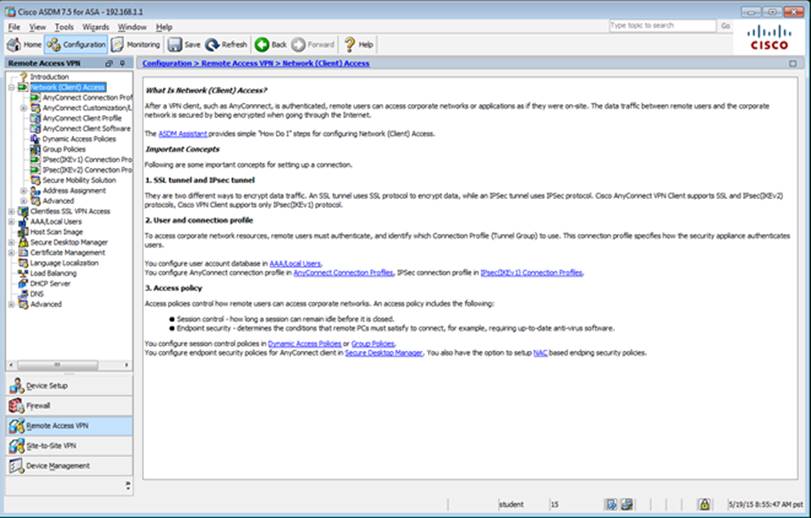Viewport: 811px width, 518px height.
Task: Expand the Address Assignment tree node
Action: (x=24, y=190)
